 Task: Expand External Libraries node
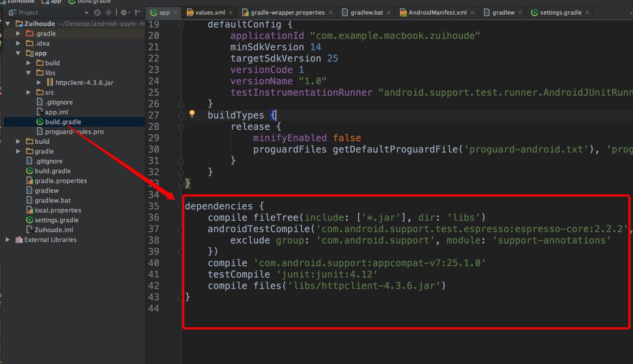pyautogui.click(x=8, y=240)
